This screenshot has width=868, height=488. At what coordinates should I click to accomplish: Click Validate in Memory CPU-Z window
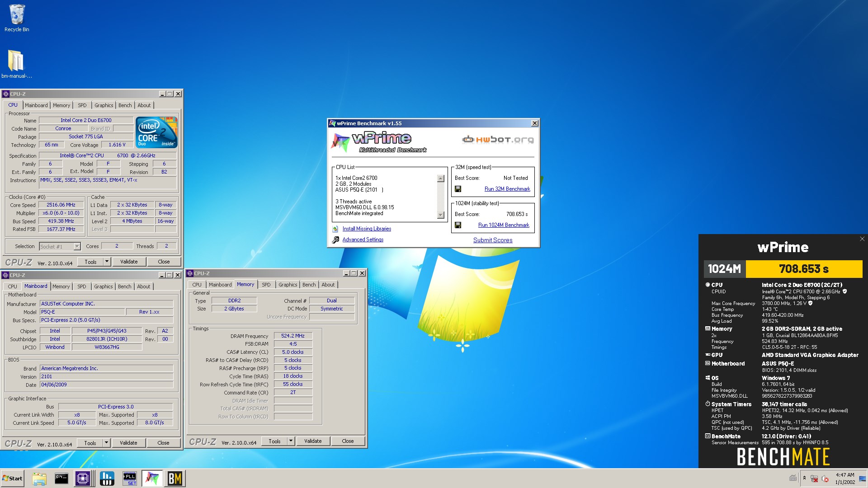[x=313, y=441]
